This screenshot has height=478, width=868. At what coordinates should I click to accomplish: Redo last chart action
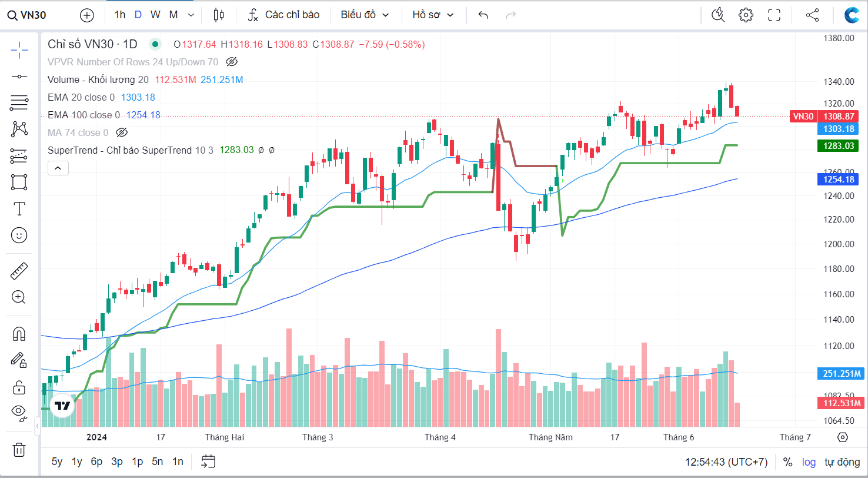[511, 15]
